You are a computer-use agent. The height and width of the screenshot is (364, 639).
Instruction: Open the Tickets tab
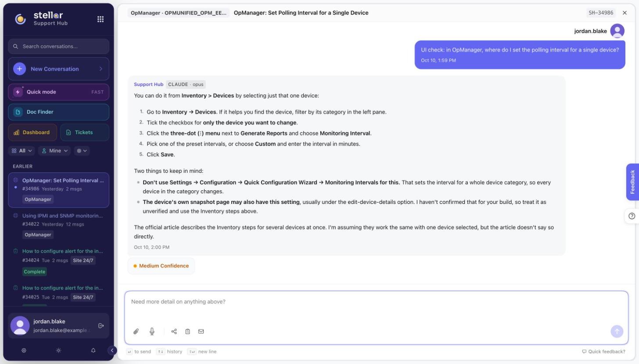tap(84, 132)
